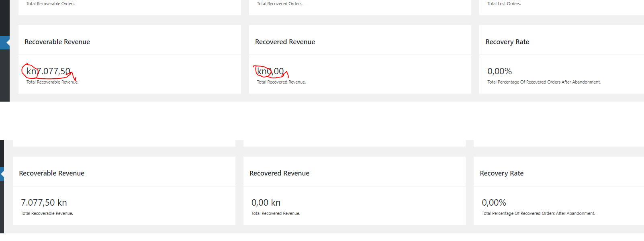
Task: Click the Recovery Rate heading in the lower screenshot
Action: (502, 173)
